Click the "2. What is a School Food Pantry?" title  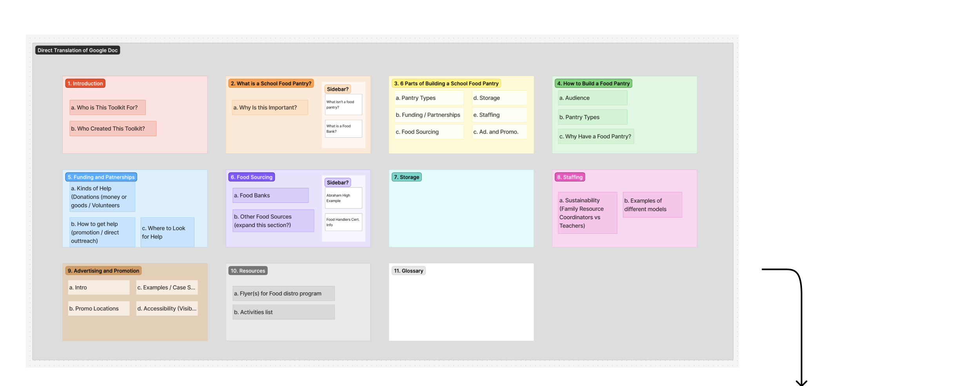[x=271, y=83]
